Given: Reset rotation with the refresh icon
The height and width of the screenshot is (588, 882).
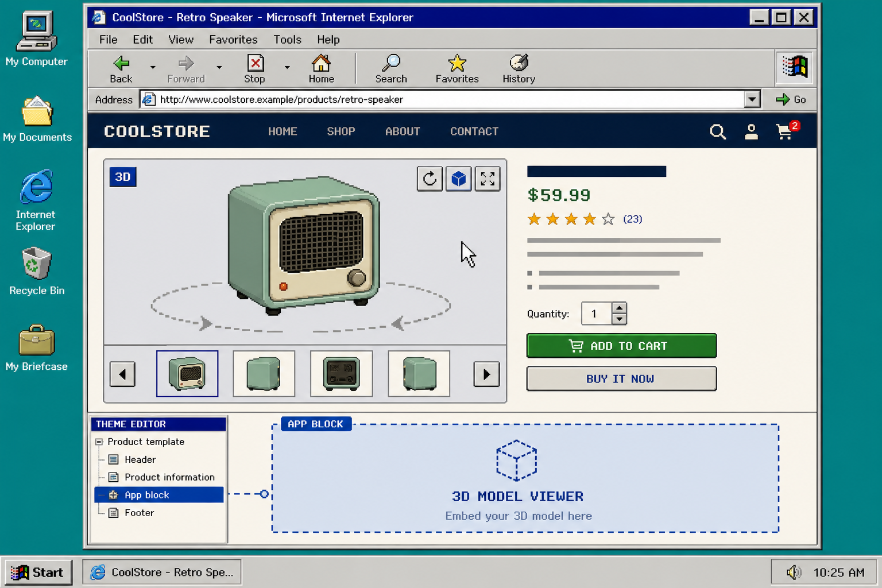Looking at the screenshot, I should 430,179.
